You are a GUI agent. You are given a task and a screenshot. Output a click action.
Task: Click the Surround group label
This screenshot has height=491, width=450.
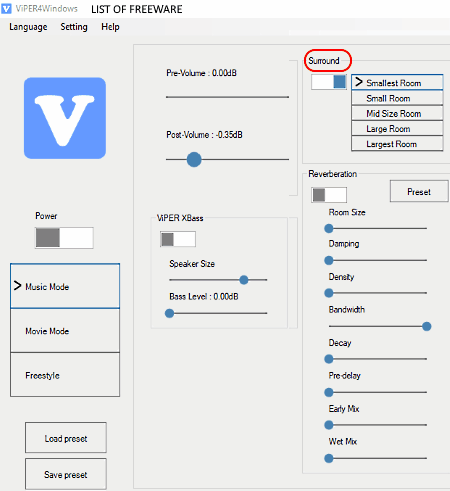(x=324, y=61)
